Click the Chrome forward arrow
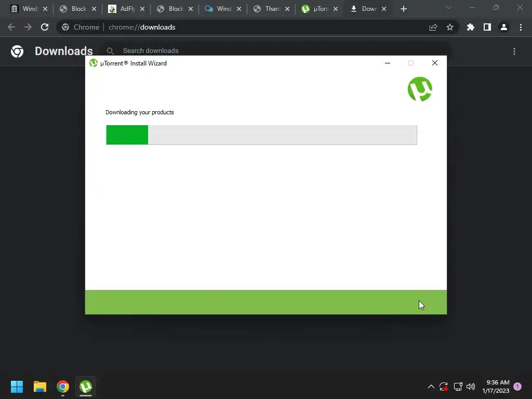Viewport: 532px width, 399px height. pyautogui.click(x=28, y=27)
